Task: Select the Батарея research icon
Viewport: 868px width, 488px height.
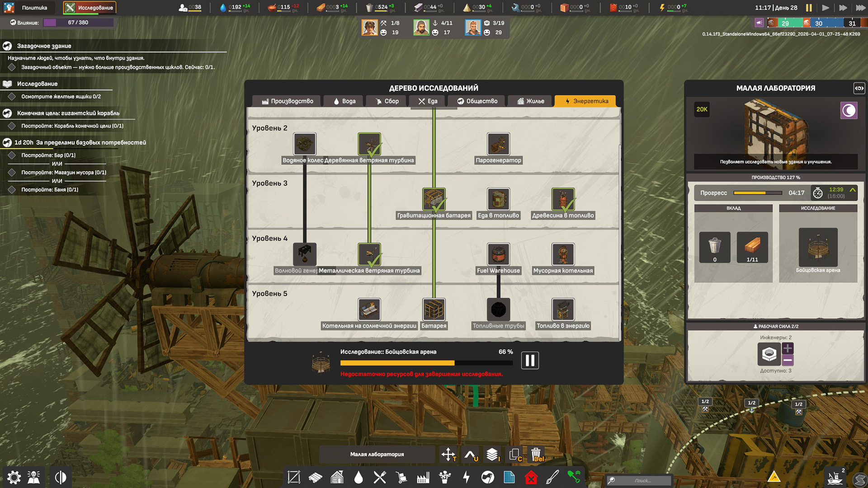Action: point(434,310)
